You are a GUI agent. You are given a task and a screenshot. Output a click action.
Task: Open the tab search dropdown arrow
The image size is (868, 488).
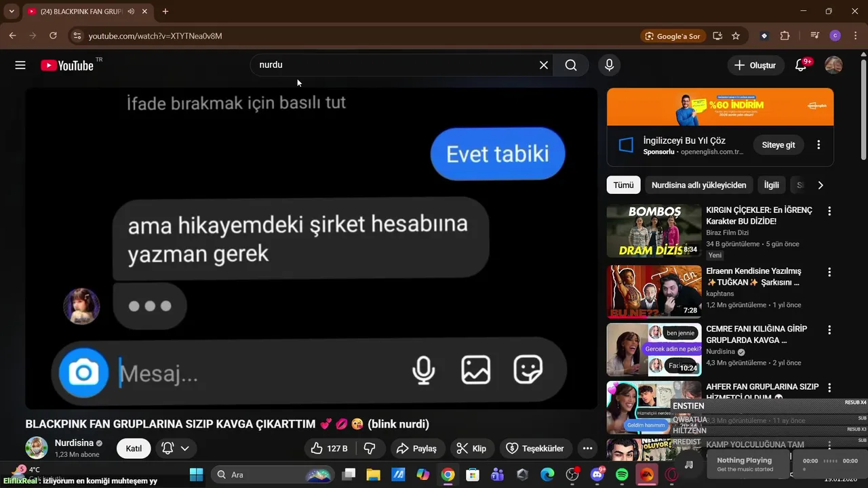(x=12, y=12)
